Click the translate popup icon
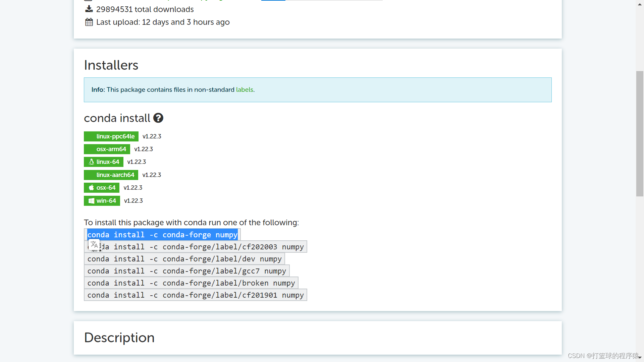This screenshot has height=362, width=644. [94, 245]
